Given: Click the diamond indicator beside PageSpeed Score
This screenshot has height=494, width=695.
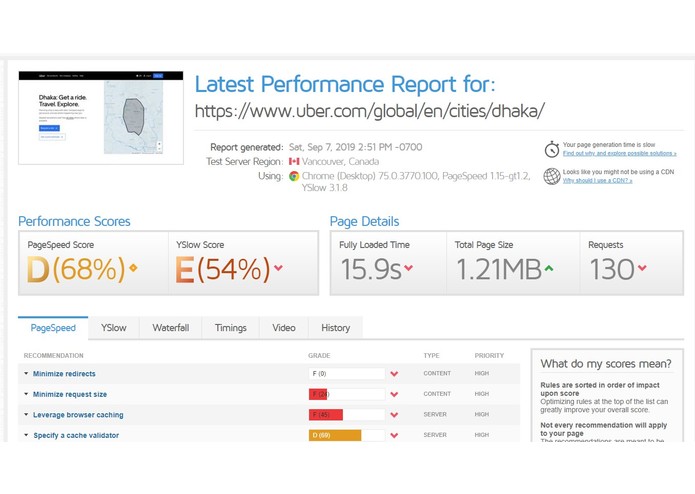Looking at the screenshot, I should point(133,268).
